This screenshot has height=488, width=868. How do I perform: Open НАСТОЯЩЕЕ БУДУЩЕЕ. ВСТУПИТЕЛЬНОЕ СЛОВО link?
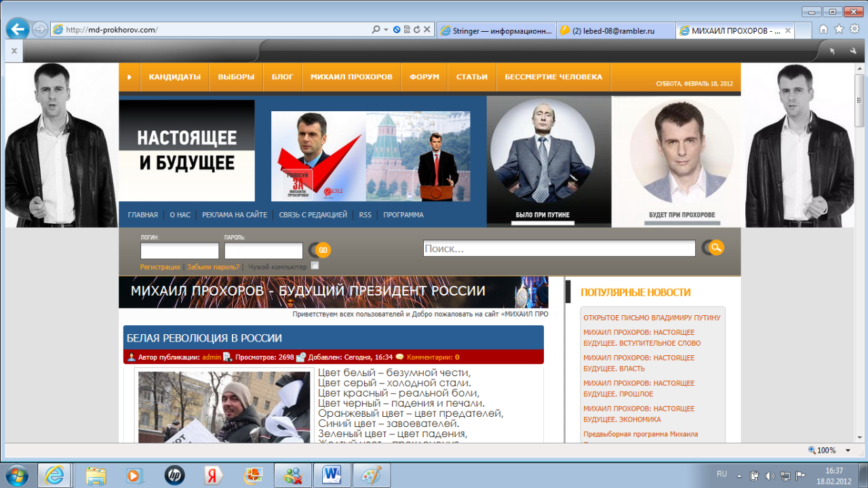point(642,338)
